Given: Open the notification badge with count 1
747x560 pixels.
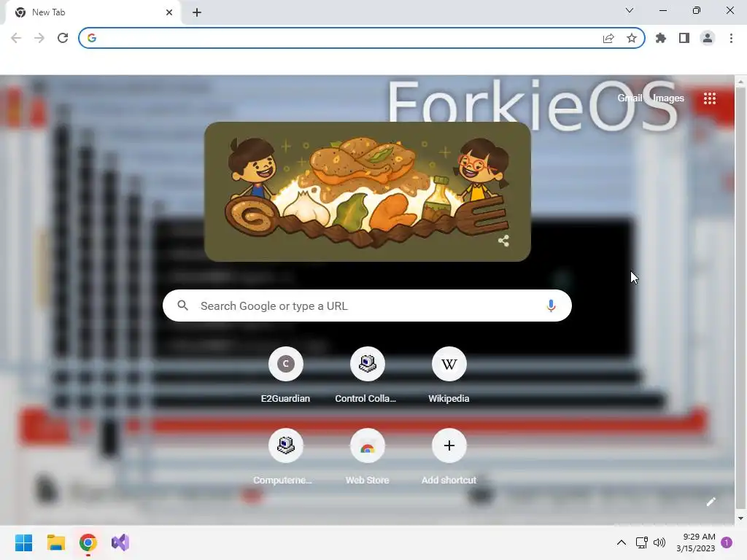Looking at the screenshot, I should 727,542.
